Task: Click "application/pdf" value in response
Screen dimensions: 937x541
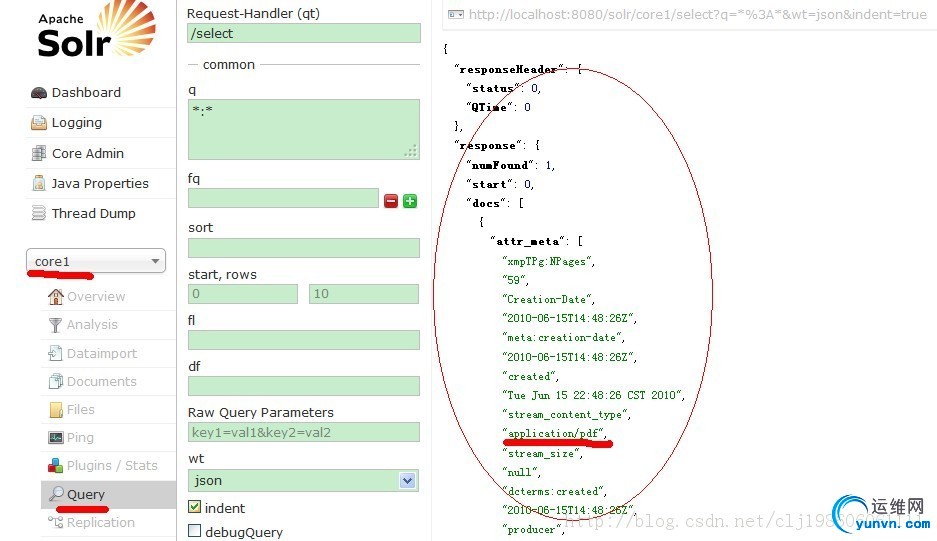Action: (x=555, y=433)
